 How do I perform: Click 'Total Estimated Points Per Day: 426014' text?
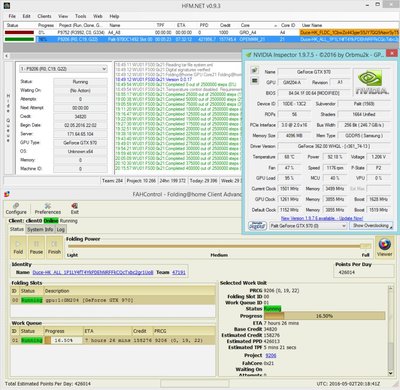pos(48,384)
